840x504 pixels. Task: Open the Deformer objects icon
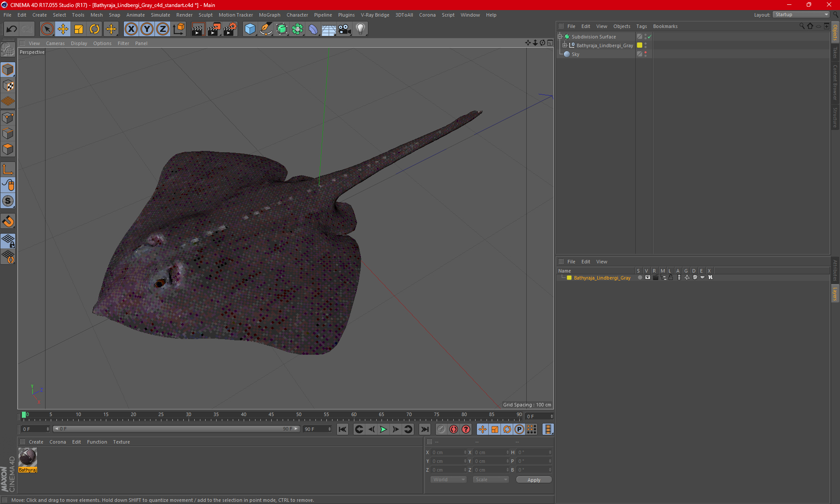313,29
